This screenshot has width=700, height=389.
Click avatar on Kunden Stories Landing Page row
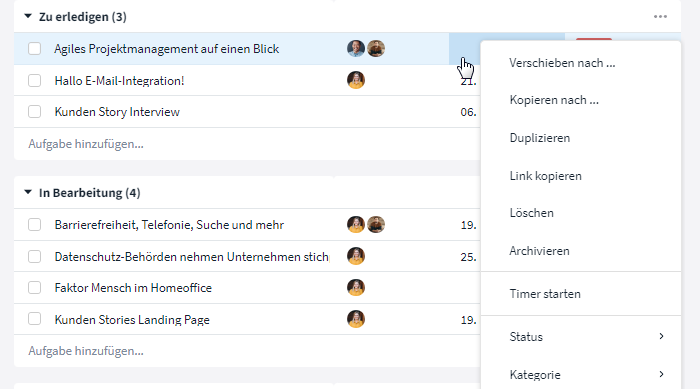356,319
